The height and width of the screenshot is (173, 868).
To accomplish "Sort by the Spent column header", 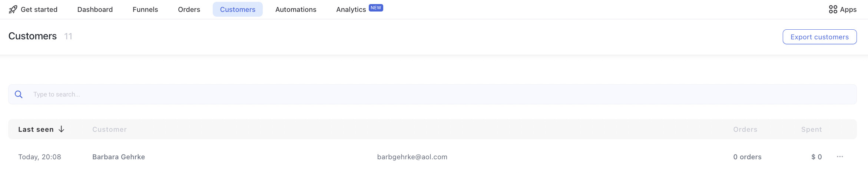I will (x=811, y=129).
